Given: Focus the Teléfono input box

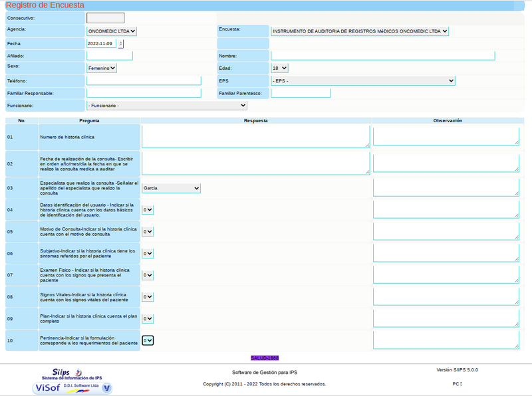Looking at the screenshot, I should [144, 80].
